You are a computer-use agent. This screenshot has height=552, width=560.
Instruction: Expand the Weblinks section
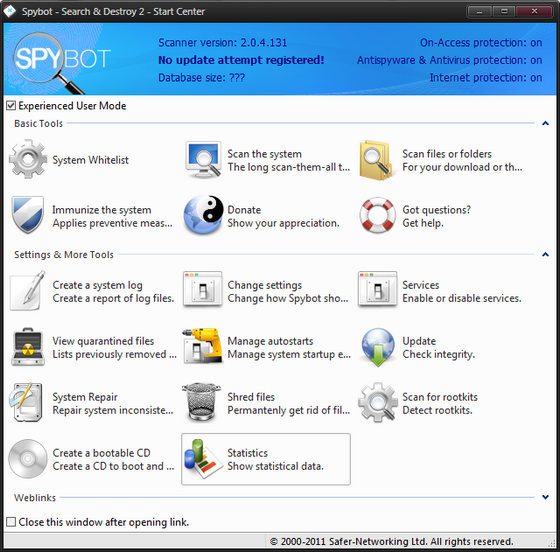click(545, 497)
